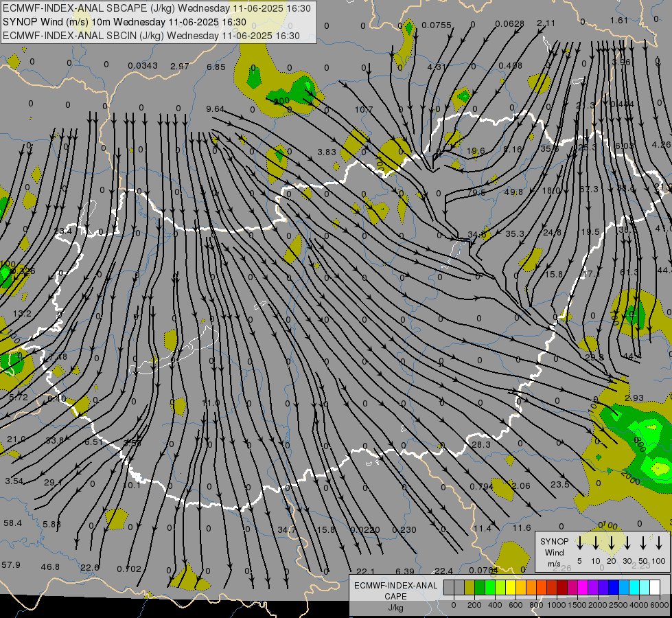The width and height of the screenshot is (672, 618).
Task: Pick the dark green CAPE legend swatch
Action: tap(480, 588)
